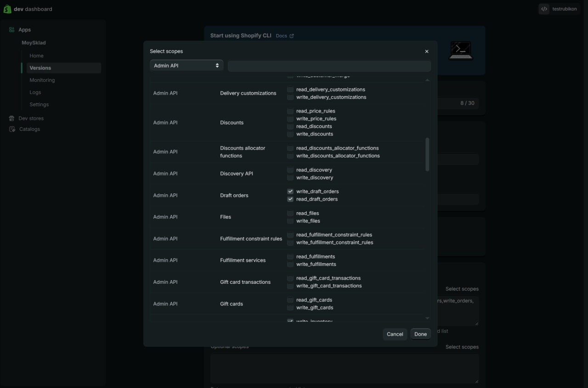
Task: Click the Discovery API label
Action: 237,174
